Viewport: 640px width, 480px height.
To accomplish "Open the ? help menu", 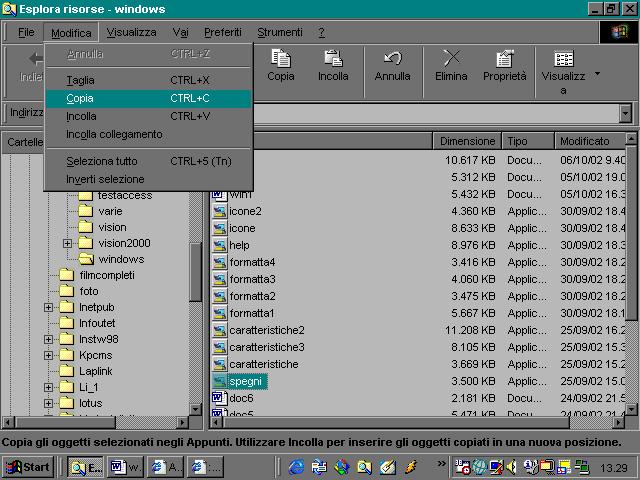I will [322, 32].
